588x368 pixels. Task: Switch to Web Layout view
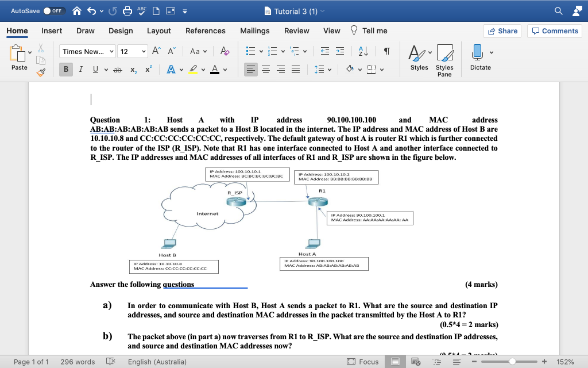[x=416, y=362]
